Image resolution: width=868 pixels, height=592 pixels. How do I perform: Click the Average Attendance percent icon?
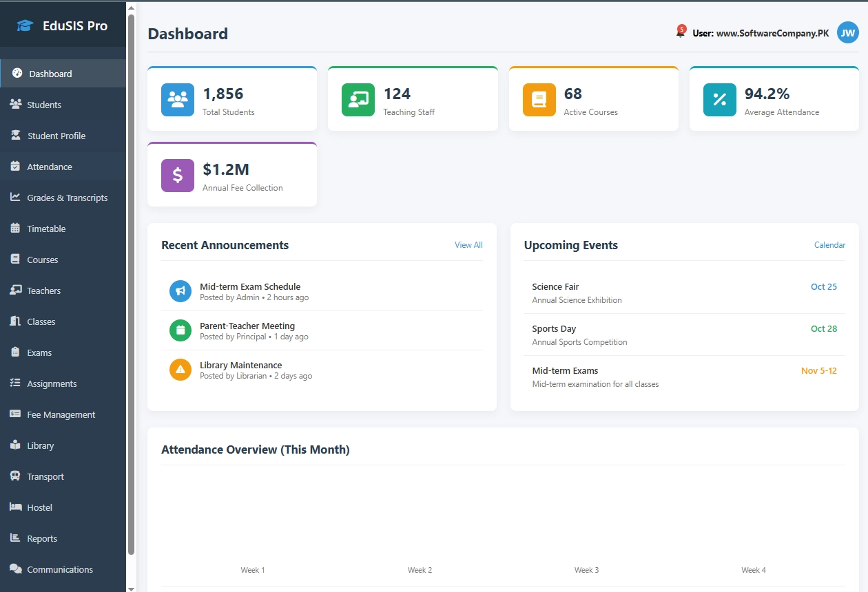pos(719,100)
